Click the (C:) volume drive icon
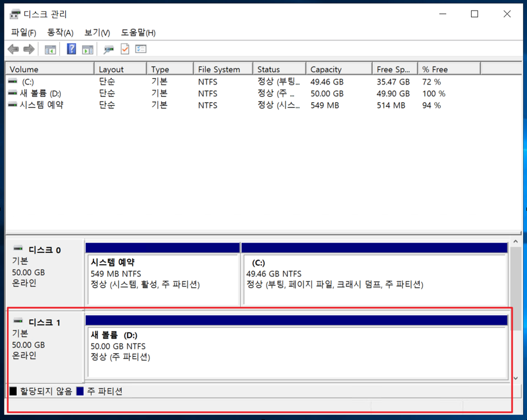This screenshot has width=527, height=420. click(13, 81)
